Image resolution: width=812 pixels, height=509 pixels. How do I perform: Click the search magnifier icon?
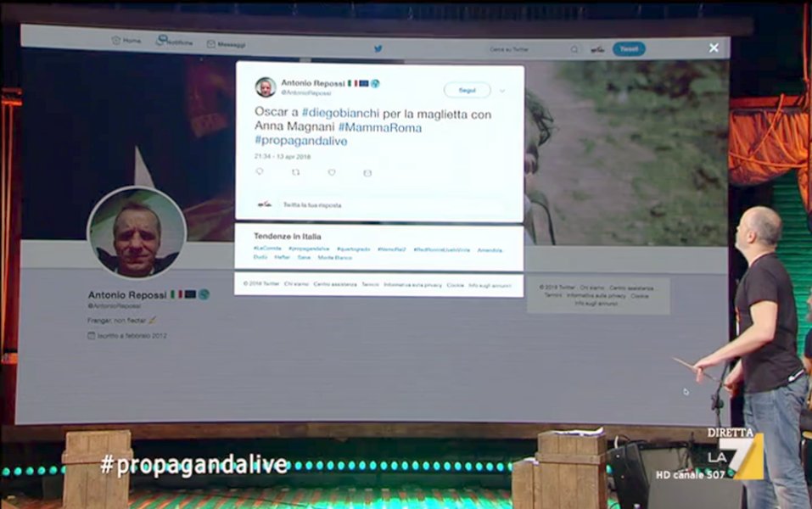[x=574, y=50]
